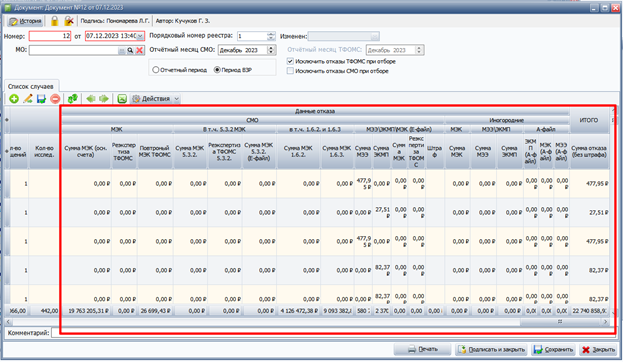Open the История (history) button
Viewport: 624px width, 363px height.
point(25,21)
